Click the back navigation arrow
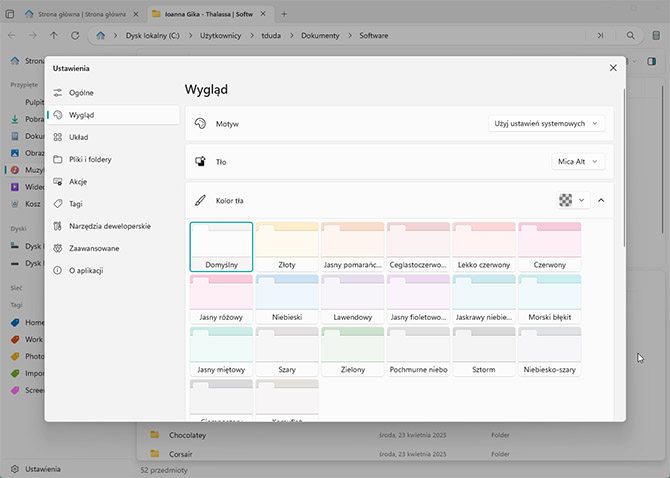The width and height of the screenshot is (670, 478). click(x=12, y=35)
